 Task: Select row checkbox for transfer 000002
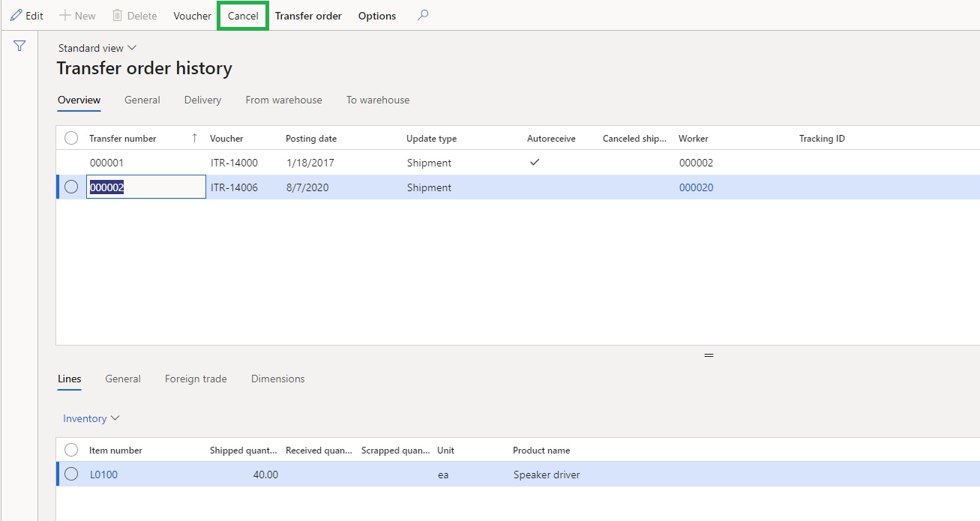[x=71, y=187]
